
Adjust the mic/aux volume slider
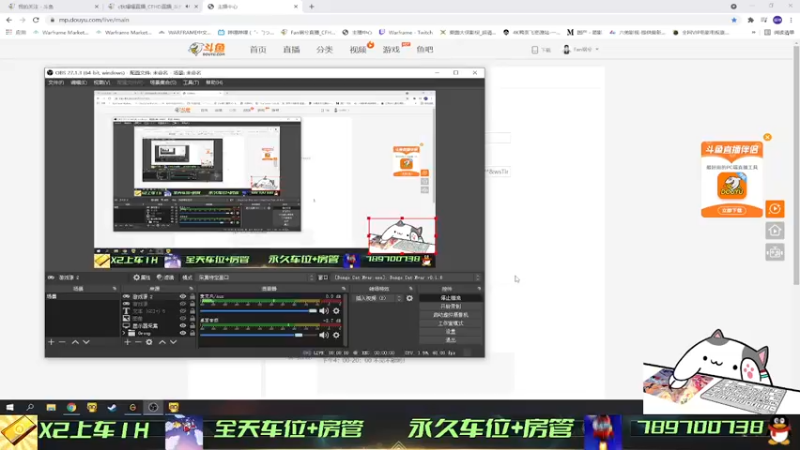(259, 311)
